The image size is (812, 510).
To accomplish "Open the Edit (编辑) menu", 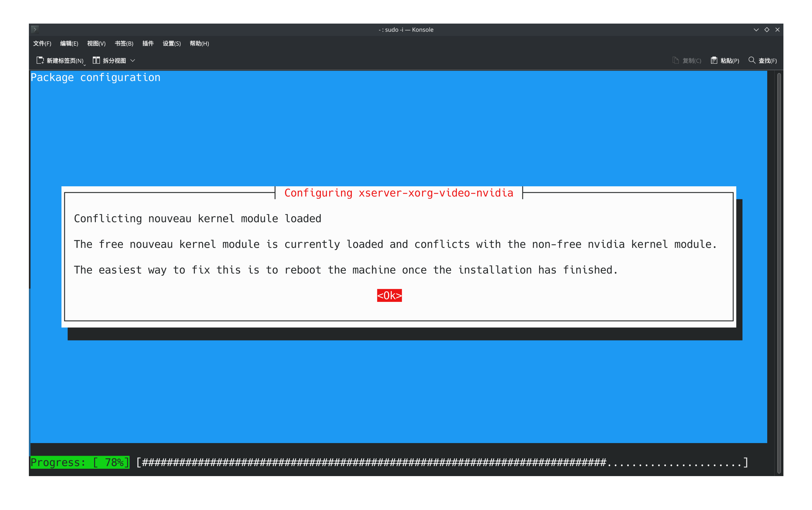I will pyautogui.click(x=69, y=44).
